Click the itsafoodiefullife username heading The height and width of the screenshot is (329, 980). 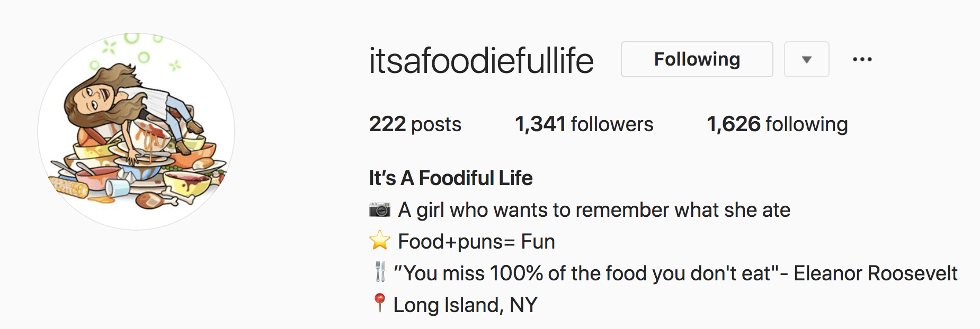pyautogui.click(x=481, y=60)
